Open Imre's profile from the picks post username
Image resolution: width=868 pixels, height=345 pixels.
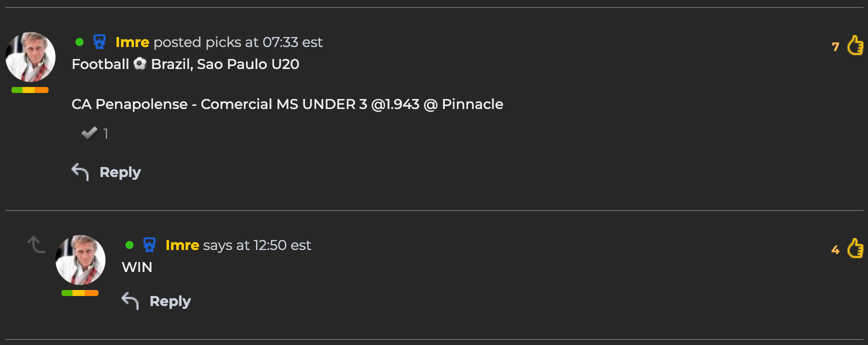pyautogui.click(x=132, y=42)
